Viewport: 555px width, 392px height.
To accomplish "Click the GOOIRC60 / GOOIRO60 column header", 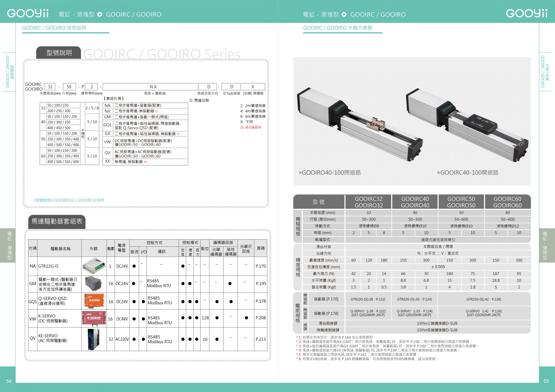I will click(507, 202).
